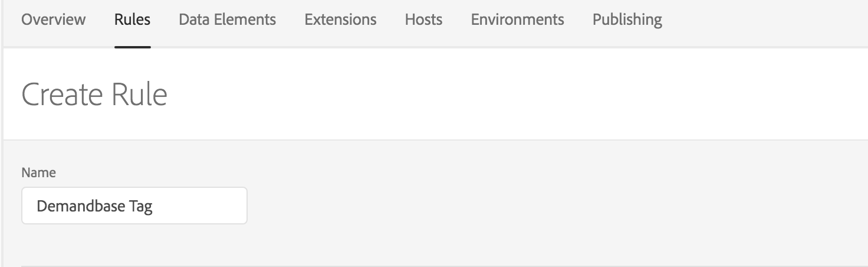Go to the Extensions tab

340,19
